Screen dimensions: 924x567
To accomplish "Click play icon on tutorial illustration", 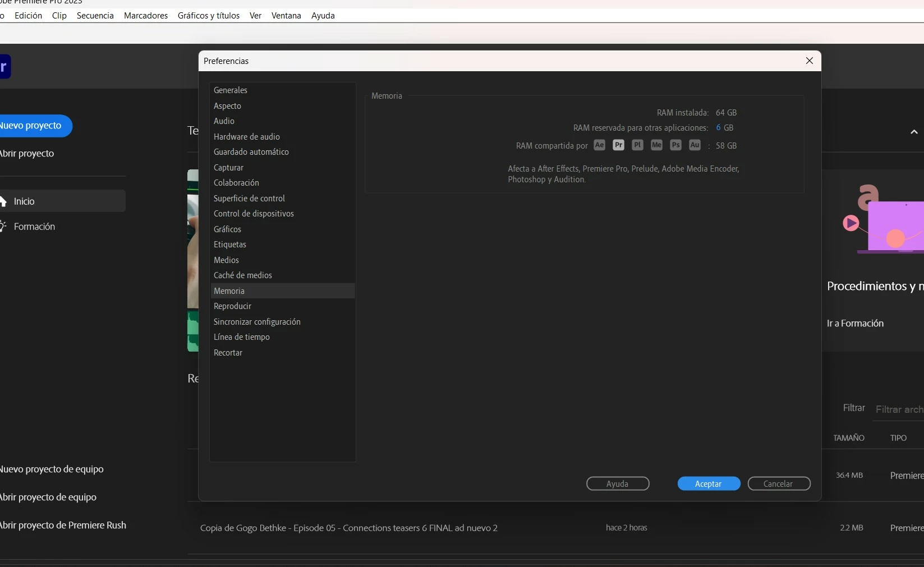I will tap(851, 223).
